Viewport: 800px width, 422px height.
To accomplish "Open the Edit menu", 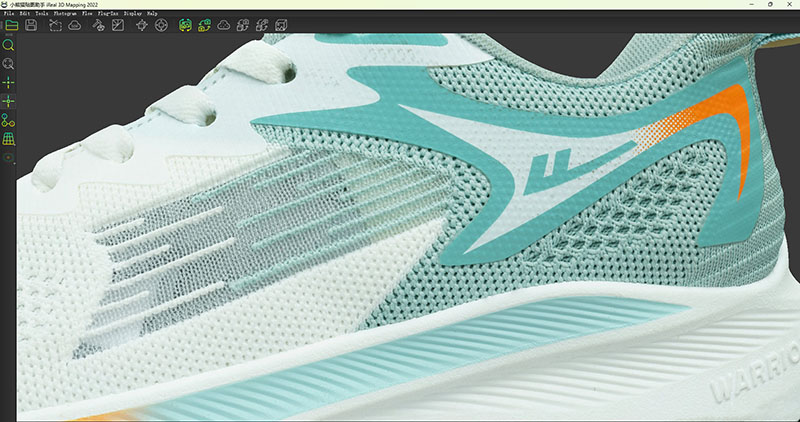I will click(25, 13).
